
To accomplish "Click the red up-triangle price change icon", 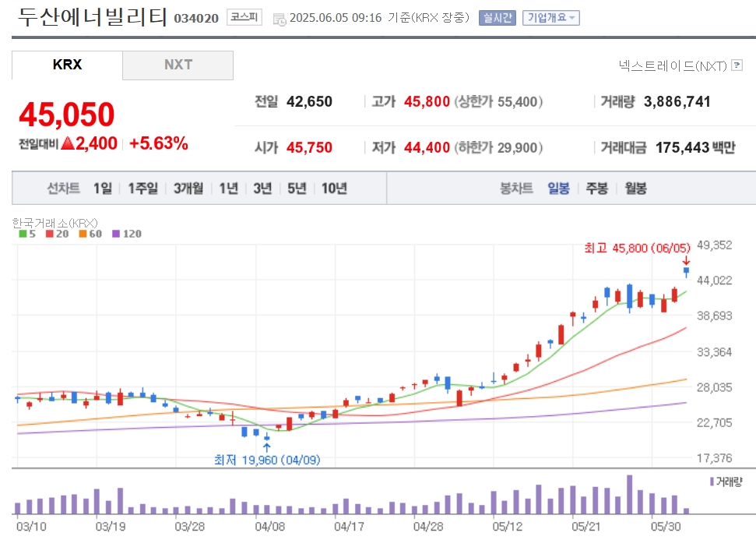I will point(68,143).
